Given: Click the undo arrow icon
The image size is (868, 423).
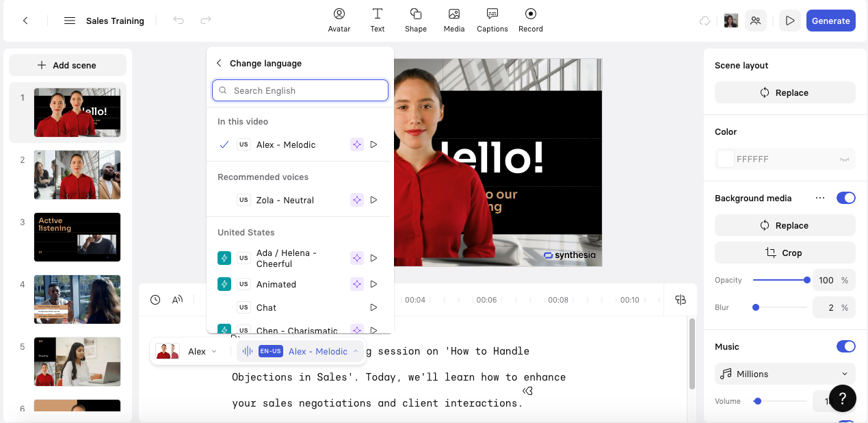Looking at the screenshot, I should coord(179,21).
